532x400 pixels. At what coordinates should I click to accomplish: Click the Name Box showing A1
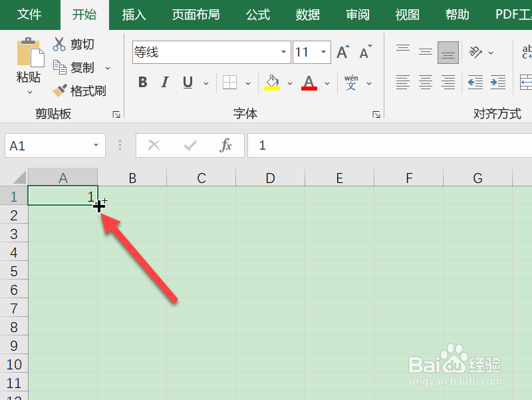[55, 145]
